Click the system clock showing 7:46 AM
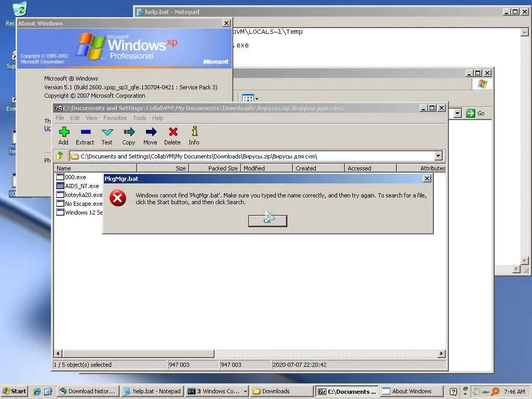 (x=514, y=392)
